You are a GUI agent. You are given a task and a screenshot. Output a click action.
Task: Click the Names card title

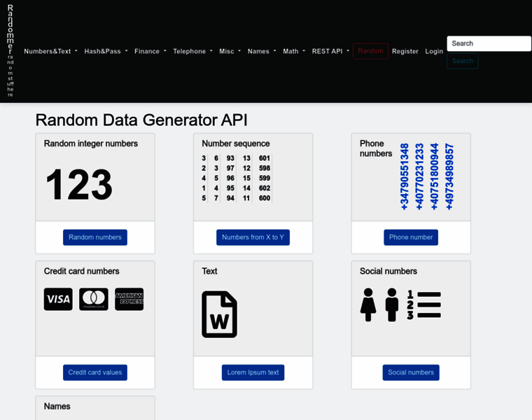click(x=57, y=407)
